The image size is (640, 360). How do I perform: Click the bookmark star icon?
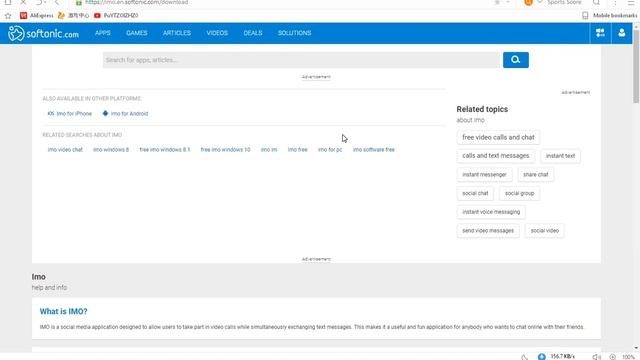pyautogui.click(x=8, y=16)
